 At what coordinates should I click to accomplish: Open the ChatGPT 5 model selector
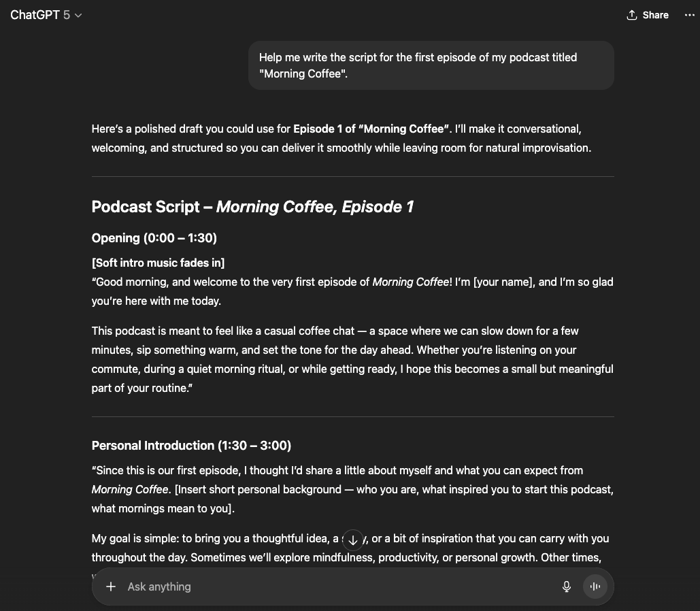46,15
